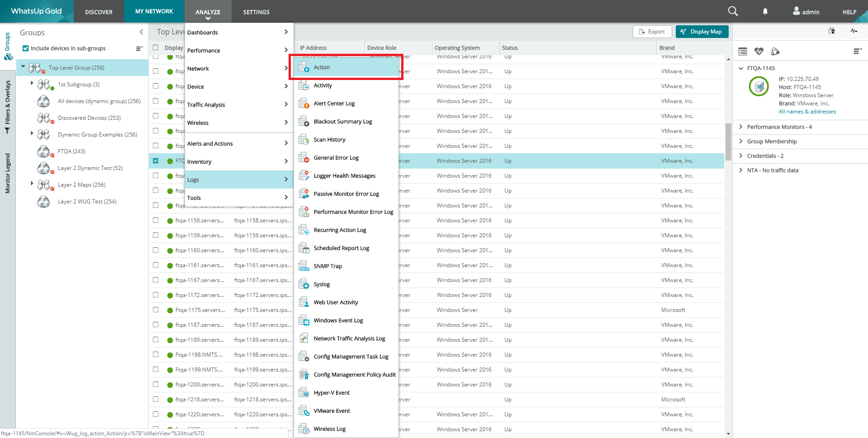The width and height of the screenshot is (868, 438).
Task: Click the Display Map button
Action: coord(702,32)
